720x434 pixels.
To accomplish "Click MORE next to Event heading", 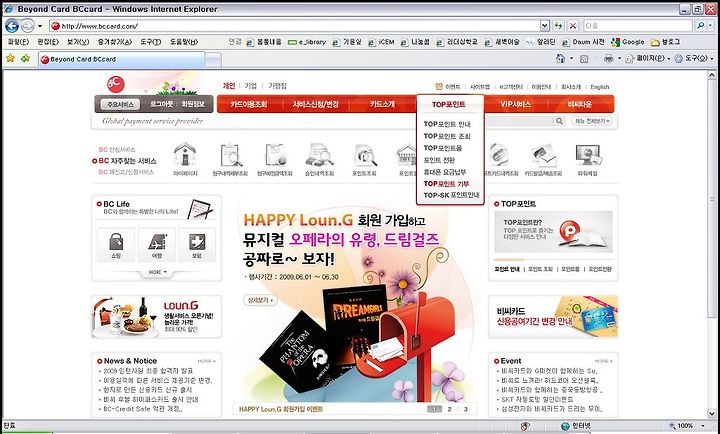I will [603, 361].
